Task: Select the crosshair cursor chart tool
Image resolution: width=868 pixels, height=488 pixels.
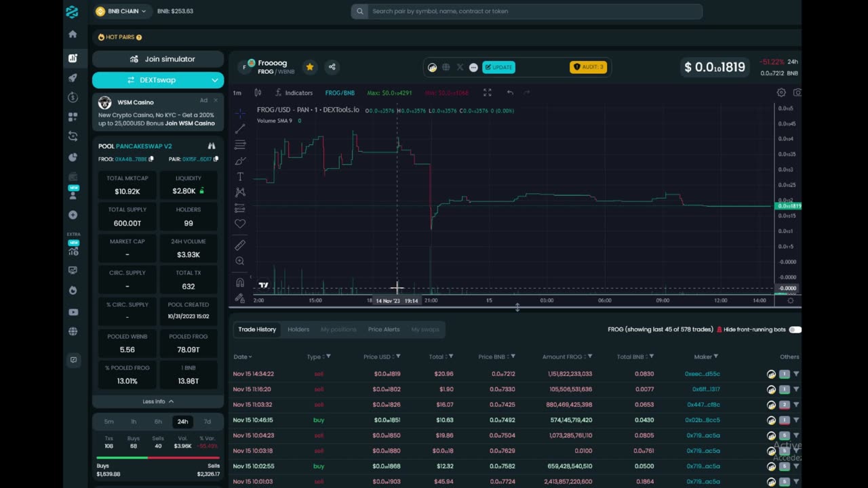Action: [x=240, y=113]
